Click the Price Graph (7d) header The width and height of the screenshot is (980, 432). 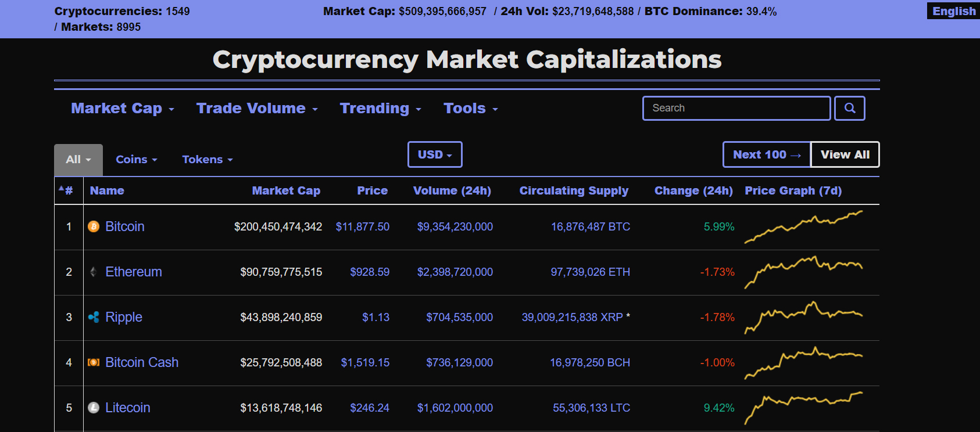click(793, 190)
